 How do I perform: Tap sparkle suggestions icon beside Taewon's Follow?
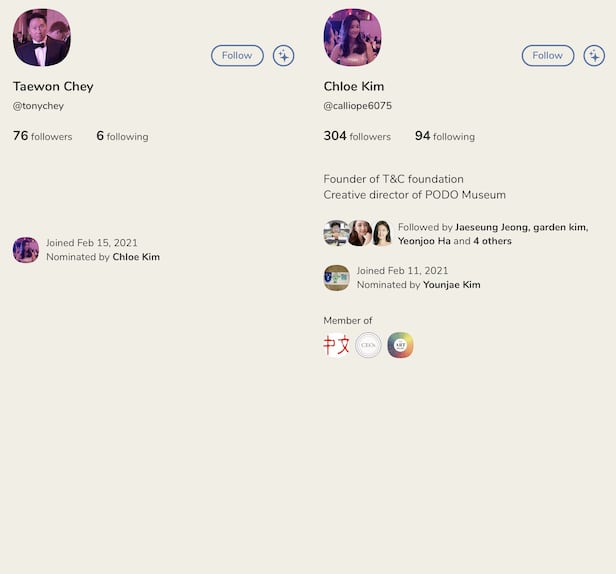point(284,56)
